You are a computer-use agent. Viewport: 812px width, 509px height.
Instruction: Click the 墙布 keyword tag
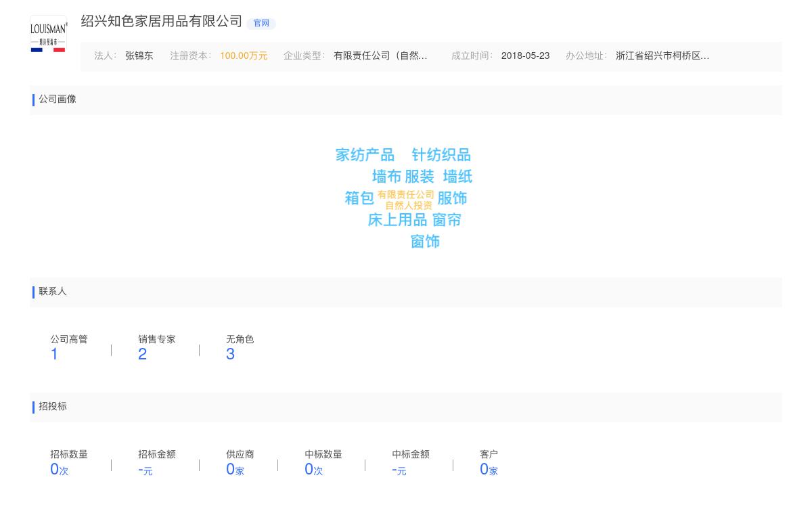386,176
